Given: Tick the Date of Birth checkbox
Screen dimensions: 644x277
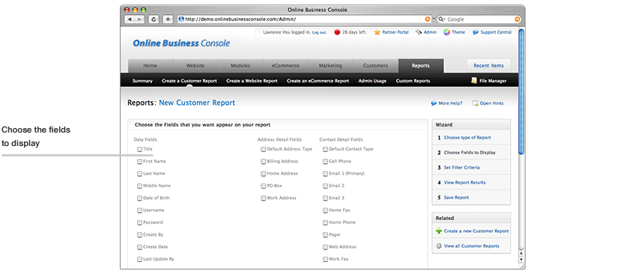Looking at the screenshot, I should coord(139,198).
